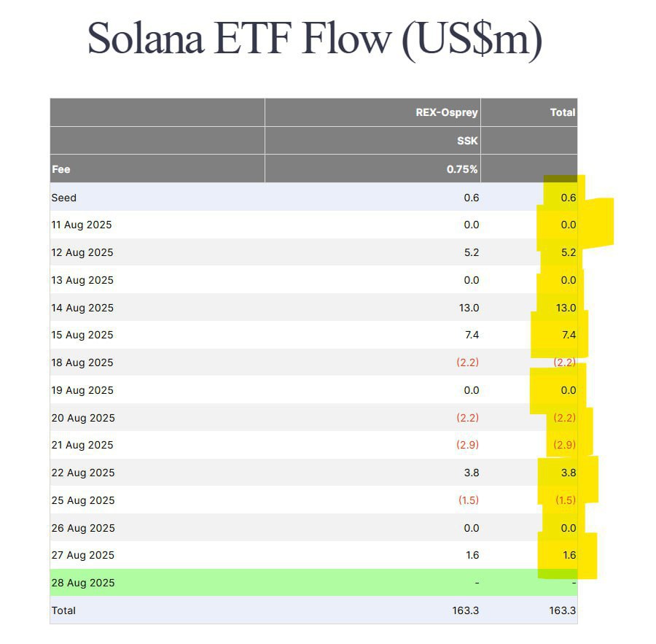Select the 0.75% fee cell
This screenshot has width=656, height=644.
[462, 169]
